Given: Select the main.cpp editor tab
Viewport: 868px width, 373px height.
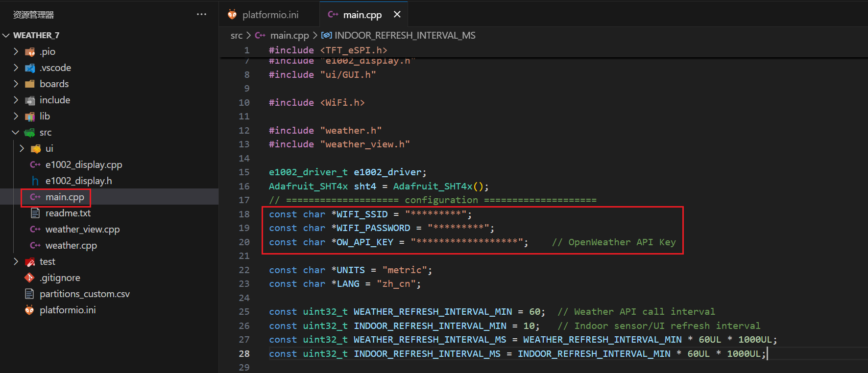Looking at the screenshot, I should [x=362, y=15].
